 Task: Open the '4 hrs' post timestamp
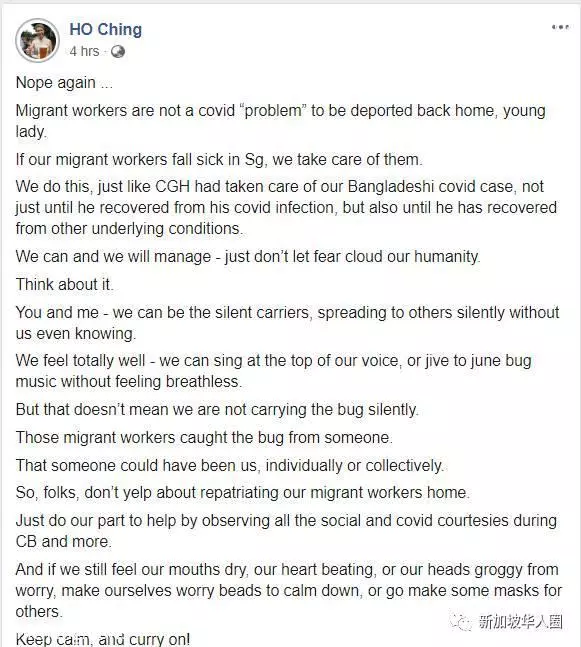click(x=85, y=51)
